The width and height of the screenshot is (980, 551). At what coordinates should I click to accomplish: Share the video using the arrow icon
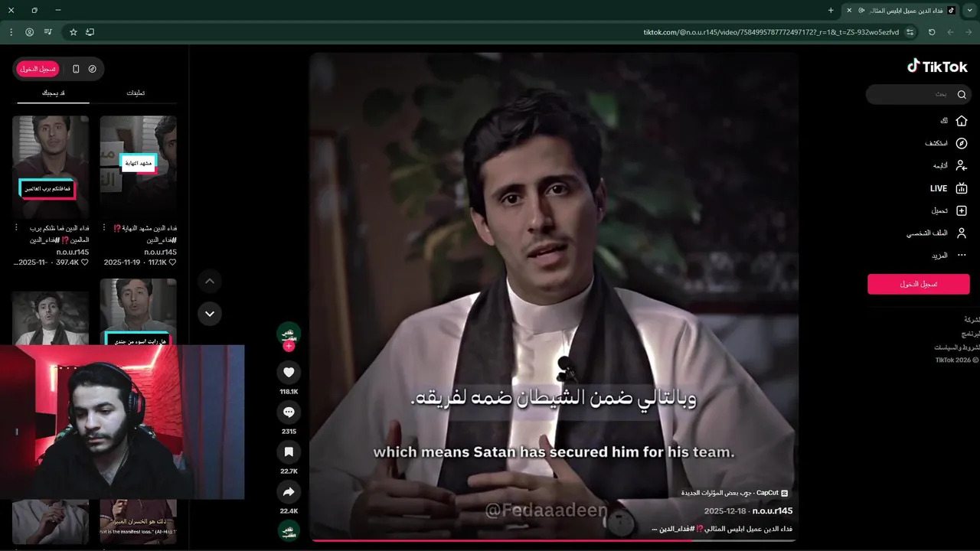click(289, 492)
